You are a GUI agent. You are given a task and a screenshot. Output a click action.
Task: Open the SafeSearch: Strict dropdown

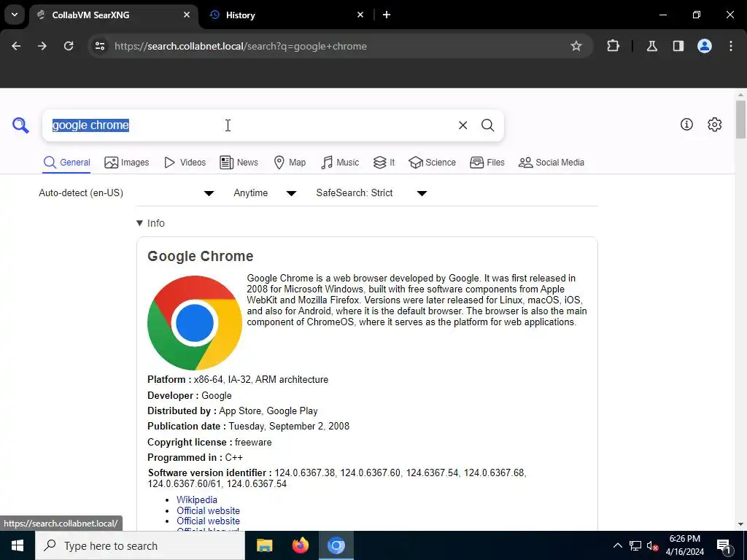371,192
